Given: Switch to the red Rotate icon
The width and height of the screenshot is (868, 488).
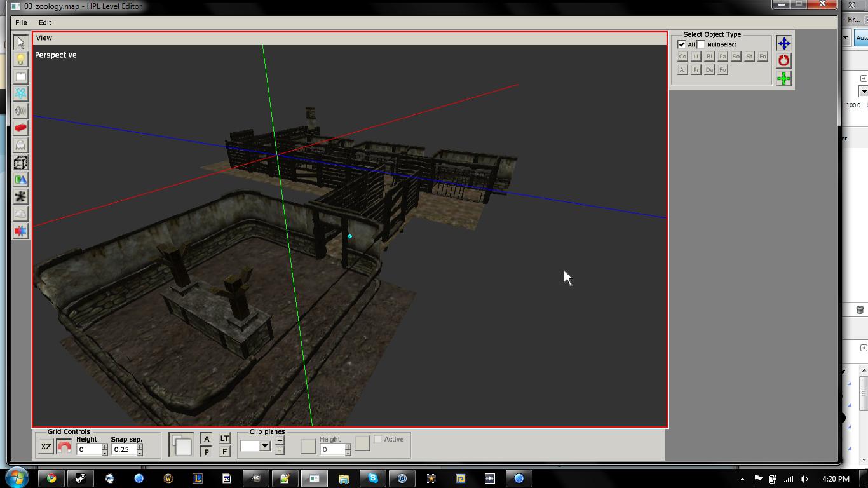Looking at the screenshot, I should click(x=783, y=60).
